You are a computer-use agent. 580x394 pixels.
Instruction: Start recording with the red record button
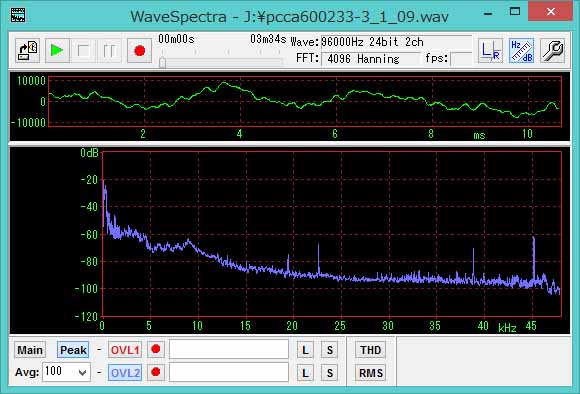tap(139, 50)
